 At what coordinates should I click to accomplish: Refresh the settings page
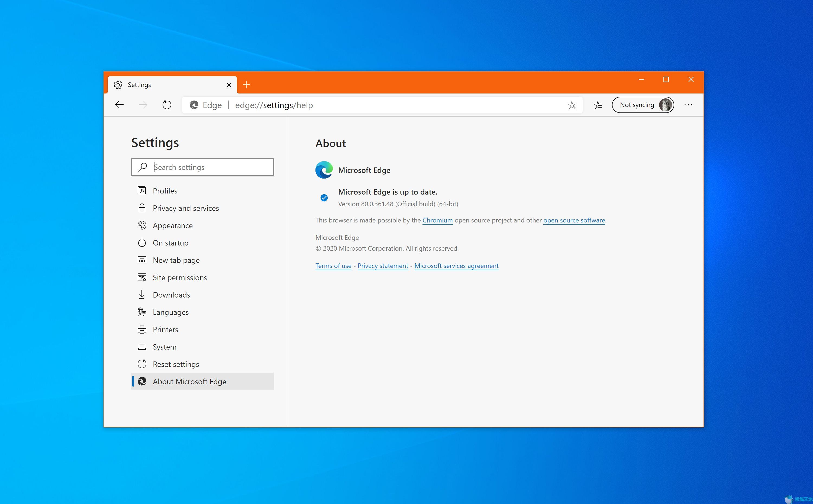pyautogui.click(x=167, y=105)
